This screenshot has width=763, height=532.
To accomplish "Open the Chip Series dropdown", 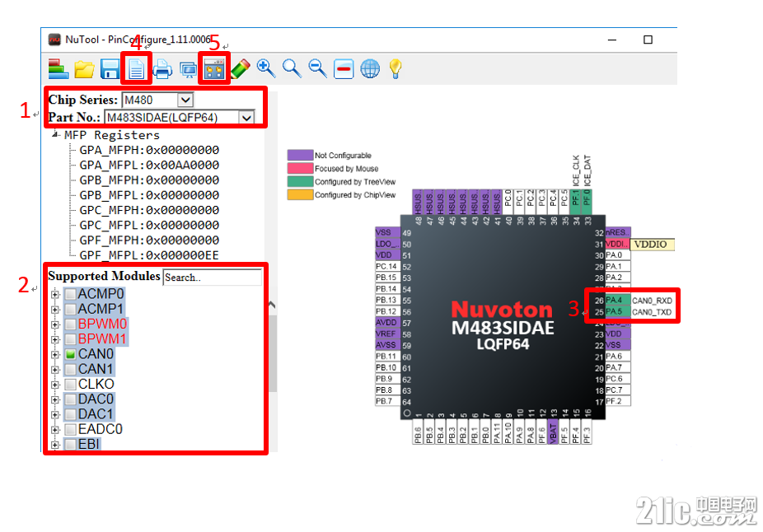I will (x=185, y=100).
